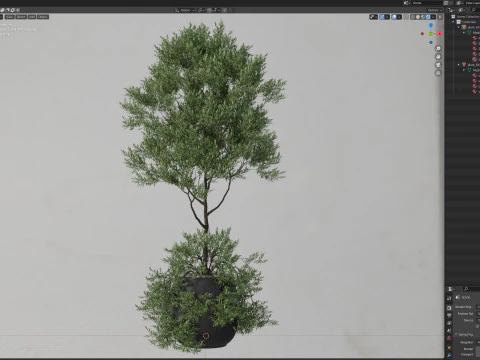Viewport: 480px width, 360px height.
Task: Open object type visibility and selectability popover
Action: 373,17
